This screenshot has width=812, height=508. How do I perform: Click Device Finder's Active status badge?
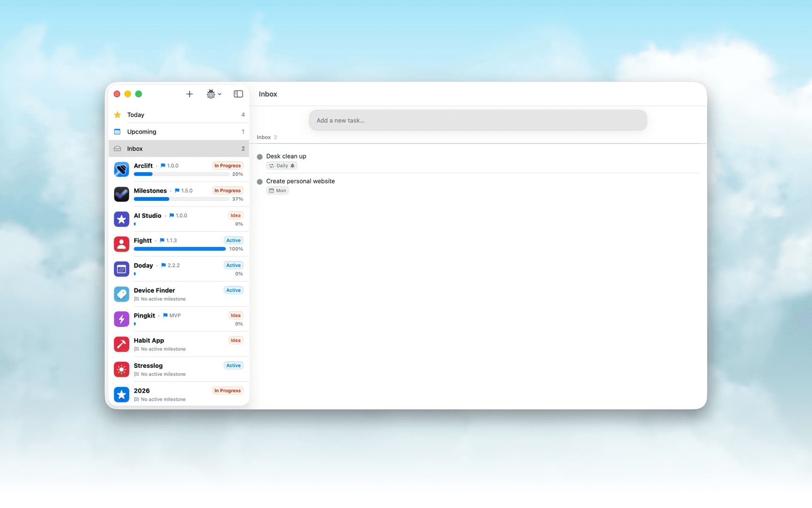pos(234,290)
